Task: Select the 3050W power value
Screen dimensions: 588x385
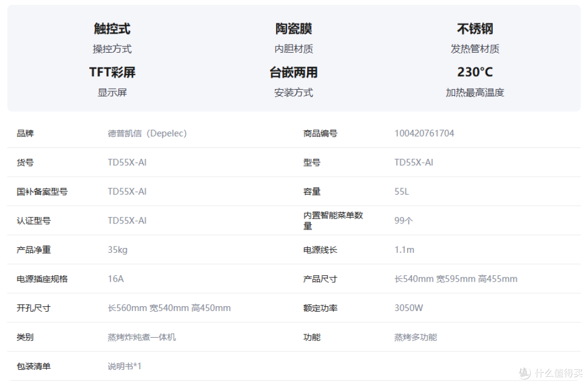Action: pyautogui.click(x=409, y=308)
